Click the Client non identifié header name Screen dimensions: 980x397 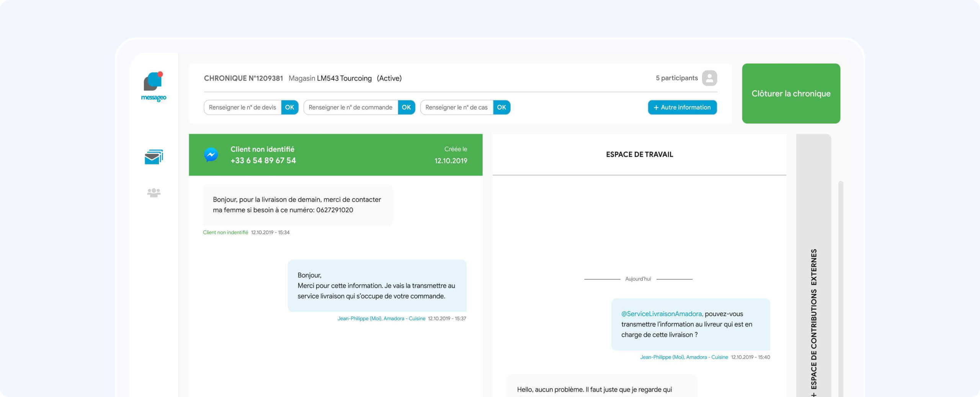click(x=262, y=149)
